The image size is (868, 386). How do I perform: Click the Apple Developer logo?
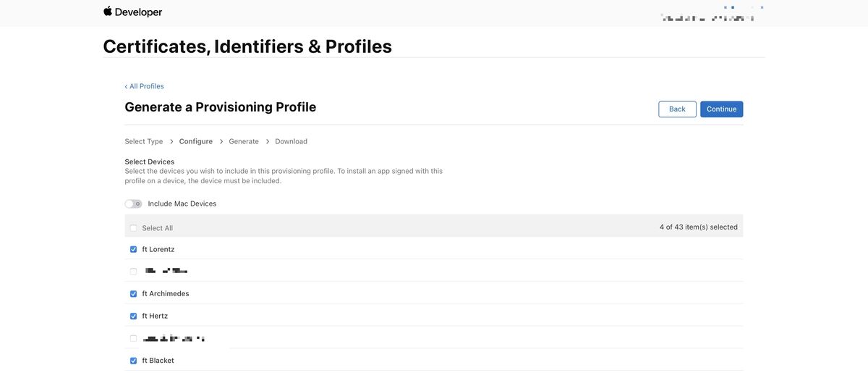132,12
